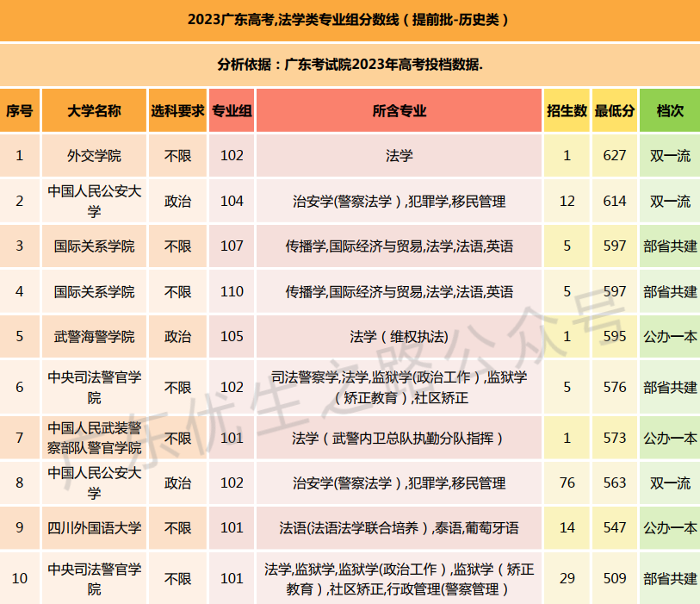
Task: Click the 法学（维权执法) major cell
Action: click(400, 336)
